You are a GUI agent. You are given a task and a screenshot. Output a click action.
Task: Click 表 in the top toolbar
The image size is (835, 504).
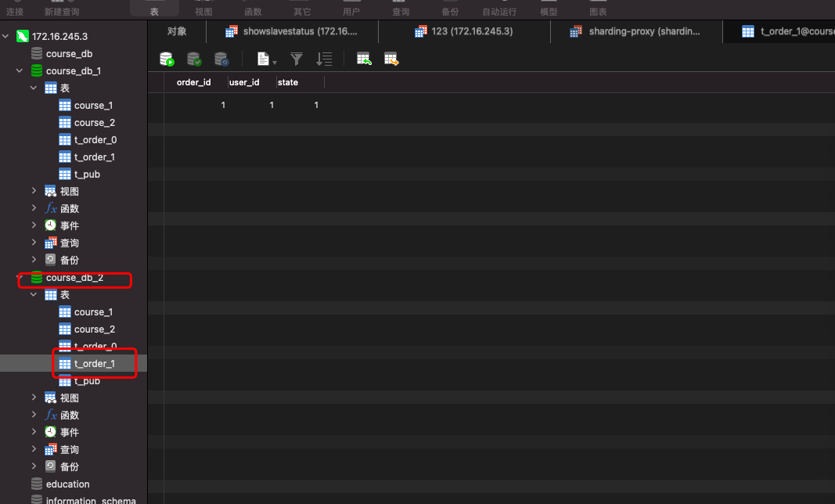click(154, 12)
